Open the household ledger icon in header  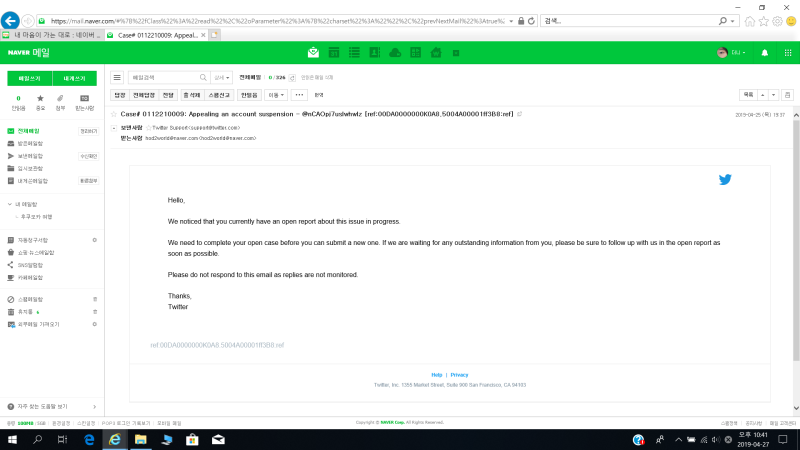point(436,53)
